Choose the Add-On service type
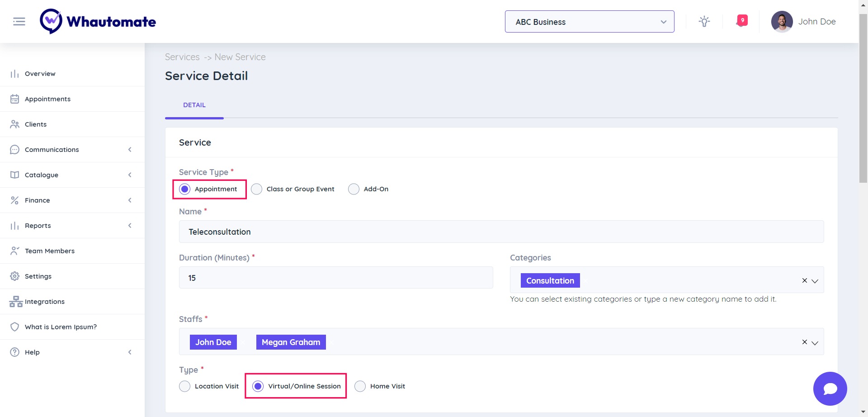 (x=354, y=189)
